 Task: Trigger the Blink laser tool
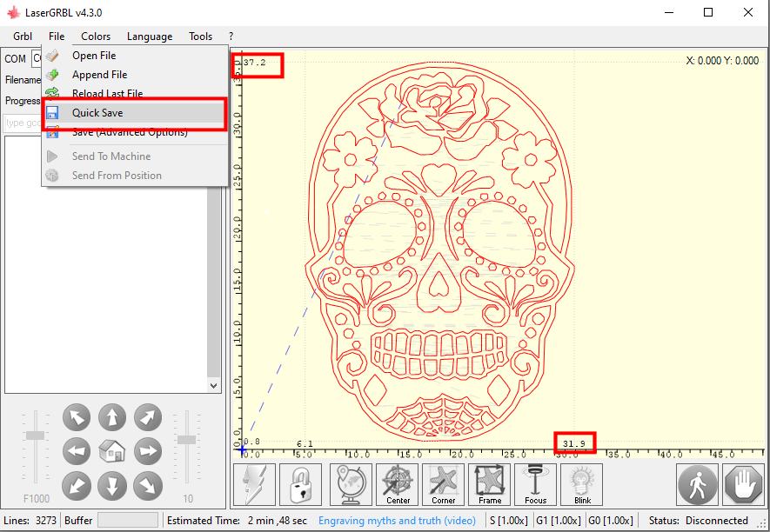pos(582,484)
